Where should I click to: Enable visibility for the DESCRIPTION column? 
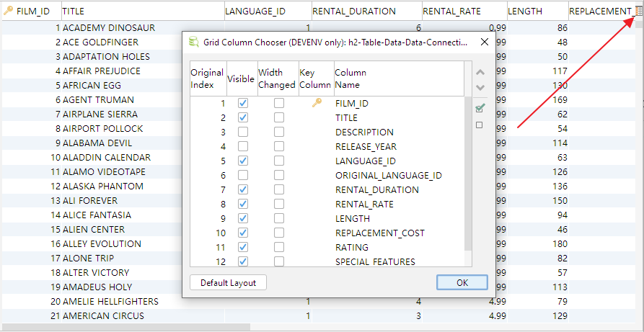(x=243, y=133)
